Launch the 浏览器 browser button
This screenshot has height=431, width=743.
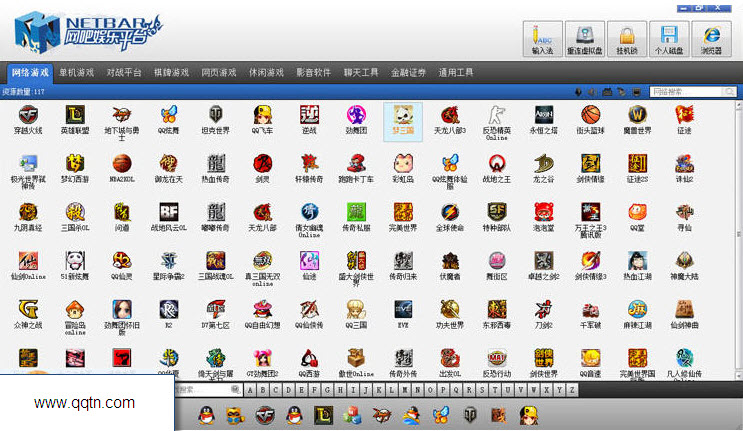click(x=711, y=39)
